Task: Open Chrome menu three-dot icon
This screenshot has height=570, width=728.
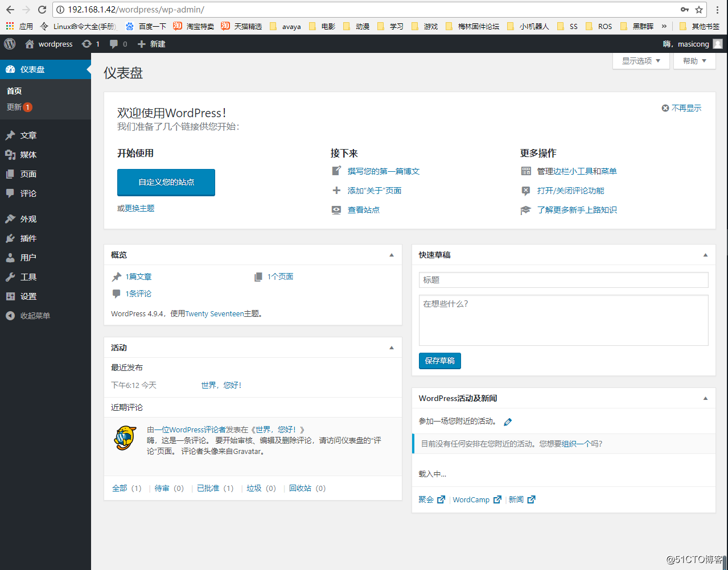Action: point(717,10)
